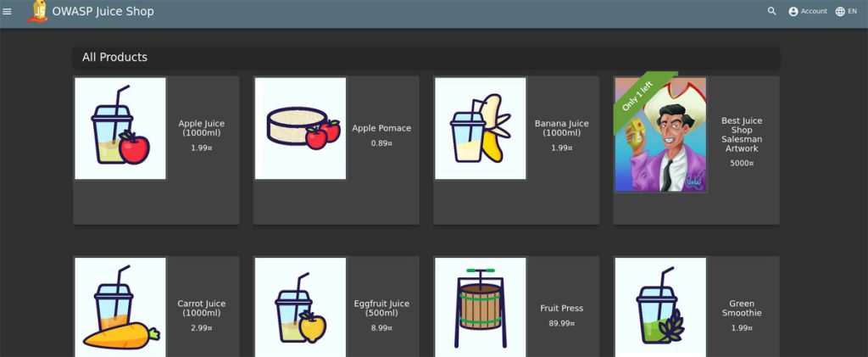Click the All Products heading bar
Image resolution: width=868 pixels, height=357 pixels.
click(426, 57)
